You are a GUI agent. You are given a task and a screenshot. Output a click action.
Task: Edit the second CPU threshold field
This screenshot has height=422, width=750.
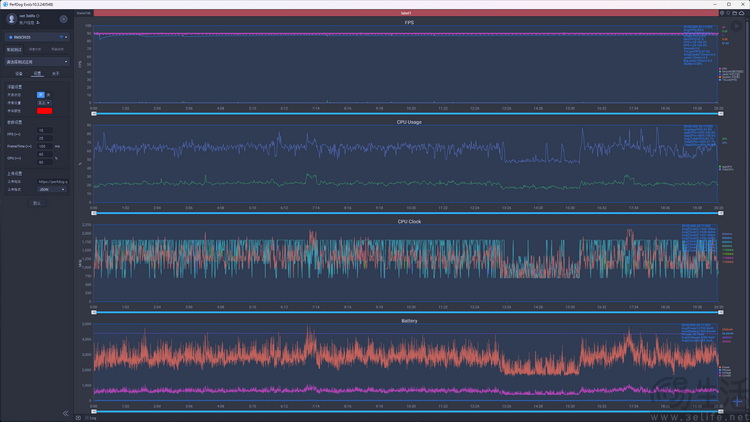tap(44, 162)
